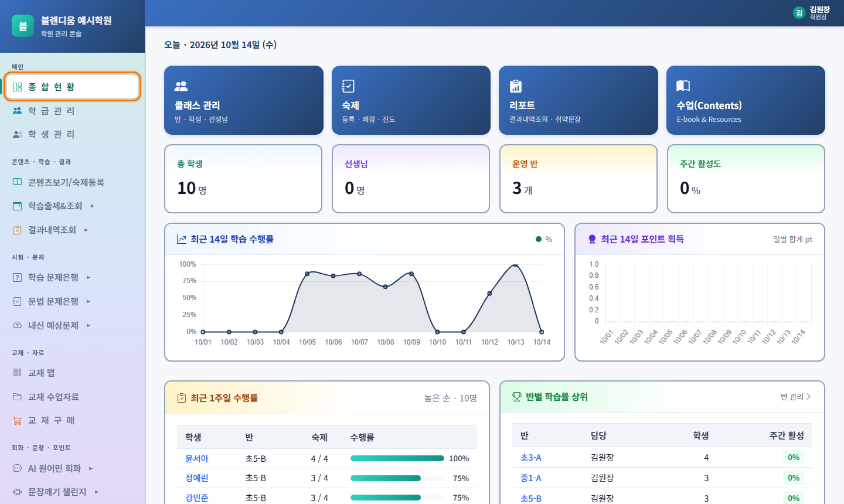Open 학생관리 menu item
The image size is (844, 504).
(x=73, y=134)
